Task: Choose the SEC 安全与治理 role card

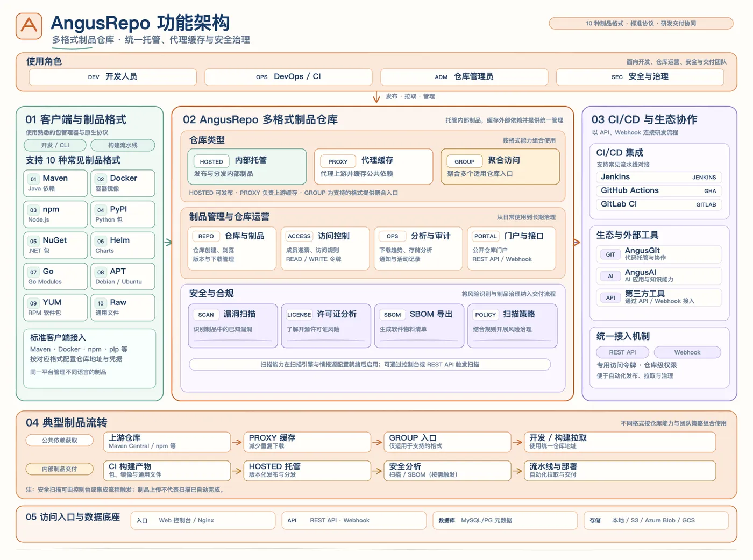Action: (640, 77)
